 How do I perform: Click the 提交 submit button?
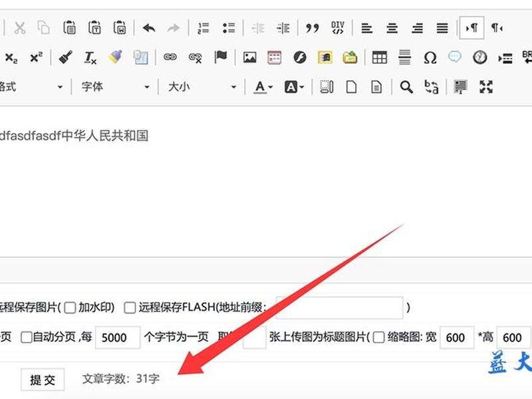tap(43, 380)
